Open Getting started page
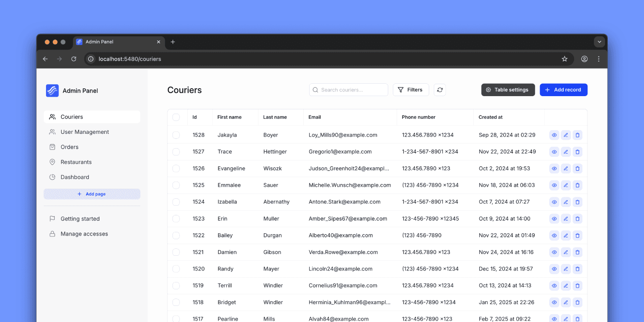Image resolution: width=644 pixels, height=322 pixels. tap(92, 219)
